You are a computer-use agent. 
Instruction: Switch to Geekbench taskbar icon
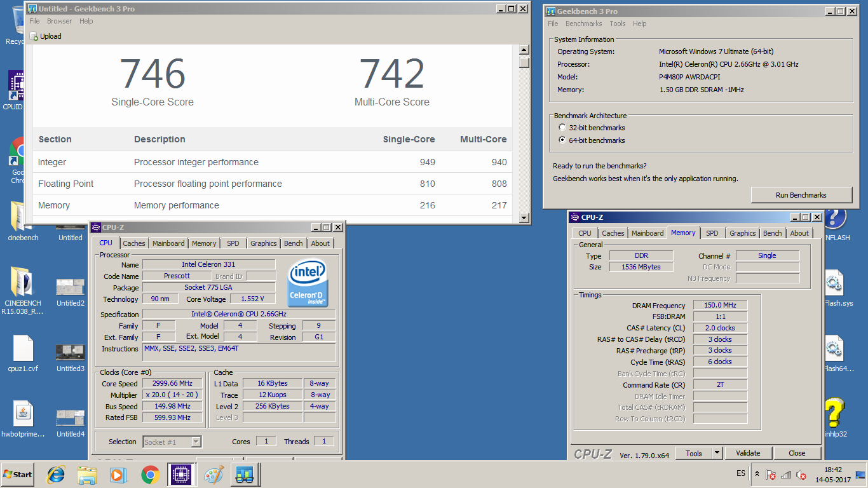[x=244, y=475]
